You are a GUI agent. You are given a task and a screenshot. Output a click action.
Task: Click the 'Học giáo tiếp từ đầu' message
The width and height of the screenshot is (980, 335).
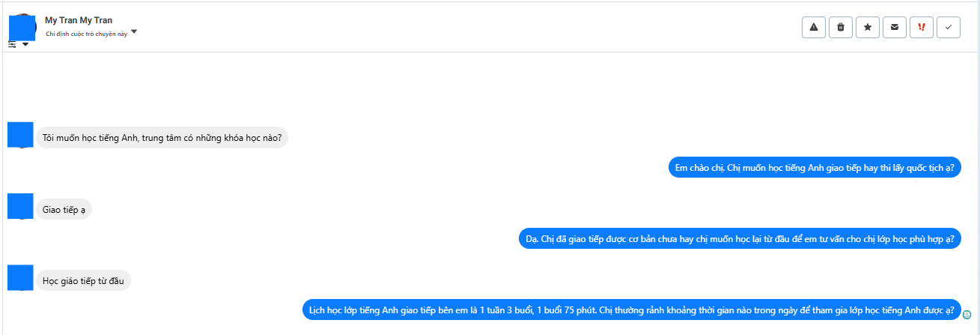tap(83, 281)
